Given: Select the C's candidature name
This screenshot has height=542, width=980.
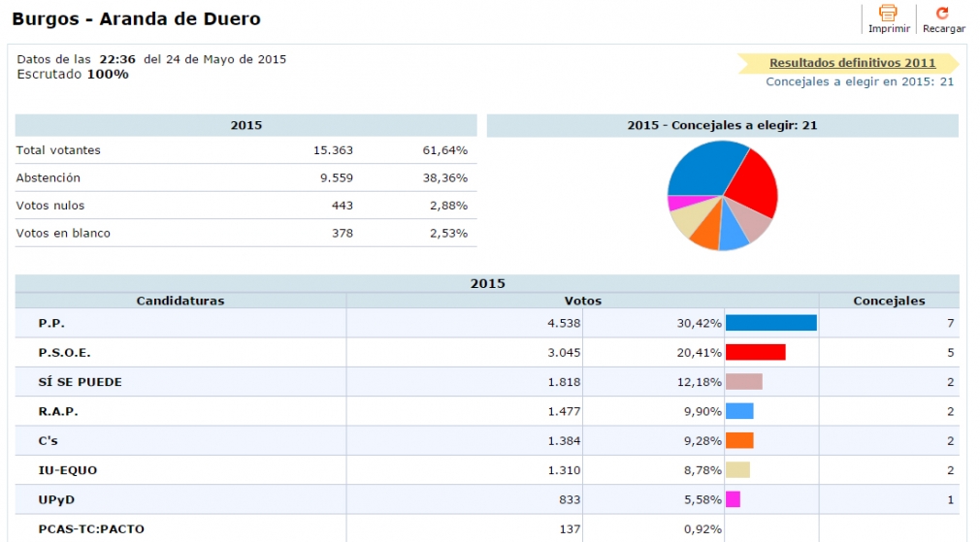Looking at the screenshot, I should click(49, 441).
